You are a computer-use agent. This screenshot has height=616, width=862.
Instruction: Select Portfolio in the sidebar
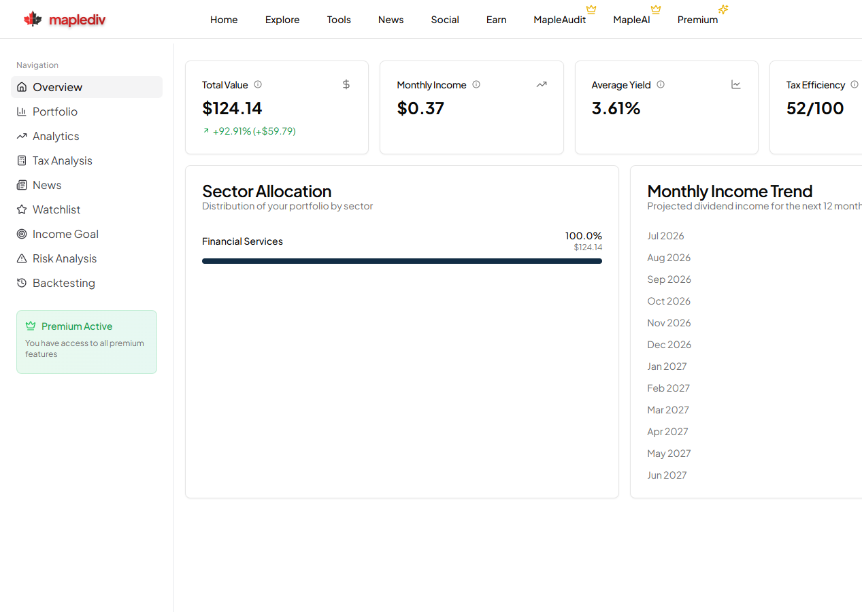point(86,112)
